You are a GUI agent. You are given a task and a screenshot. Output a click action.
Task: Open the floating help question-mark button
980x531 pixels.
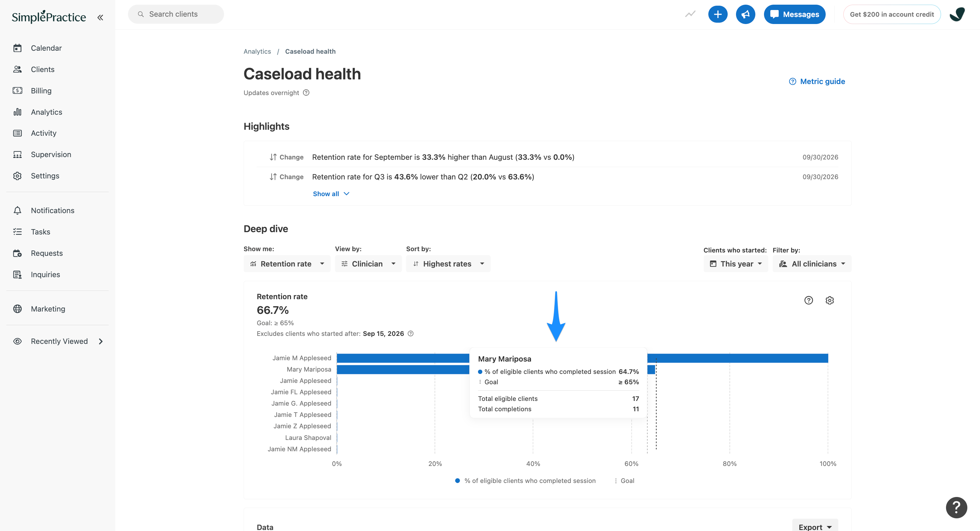click(x=956, y=507)
